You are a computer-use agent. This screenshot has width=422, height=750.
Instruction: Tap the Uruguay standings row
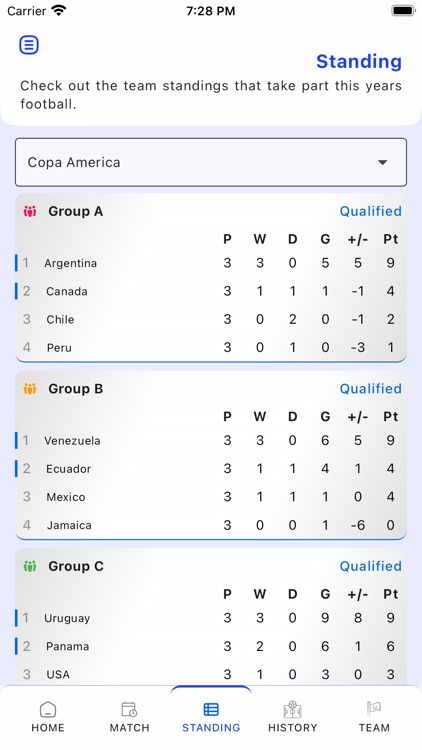pyautogui.click(x=211, y=618)
